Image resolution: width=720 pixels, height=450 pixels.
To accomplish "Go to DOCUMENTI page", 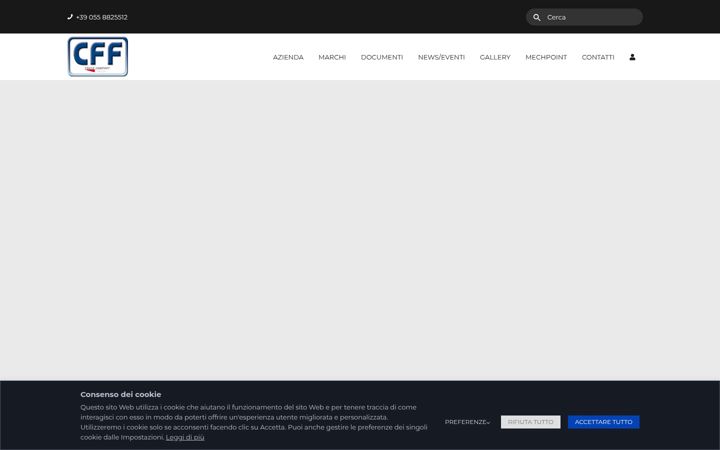I will pyautogui.click(x=382, y=57).
